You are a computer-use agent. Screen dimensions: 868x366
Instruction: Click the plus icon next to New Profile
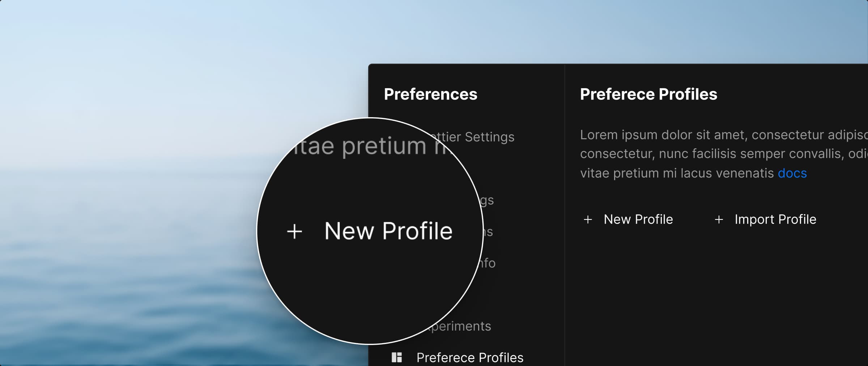point(588,220)
